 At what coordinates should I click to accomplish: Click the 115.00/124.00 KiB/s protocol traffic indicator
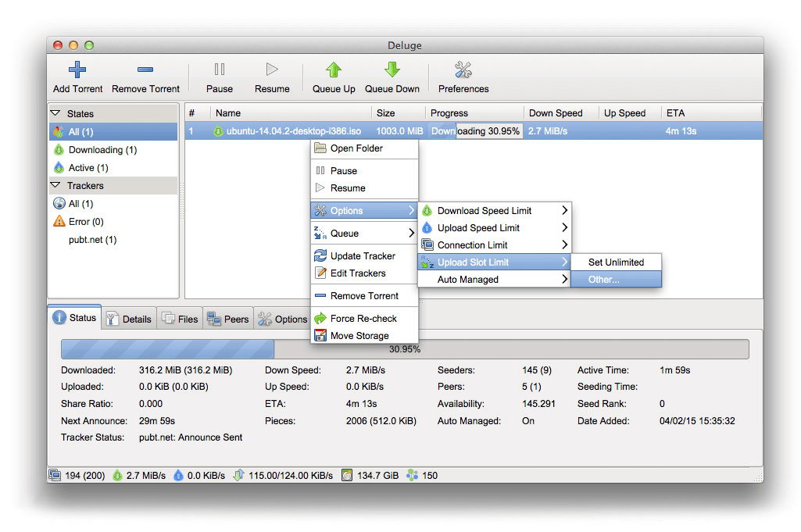(x=283, y=475)
